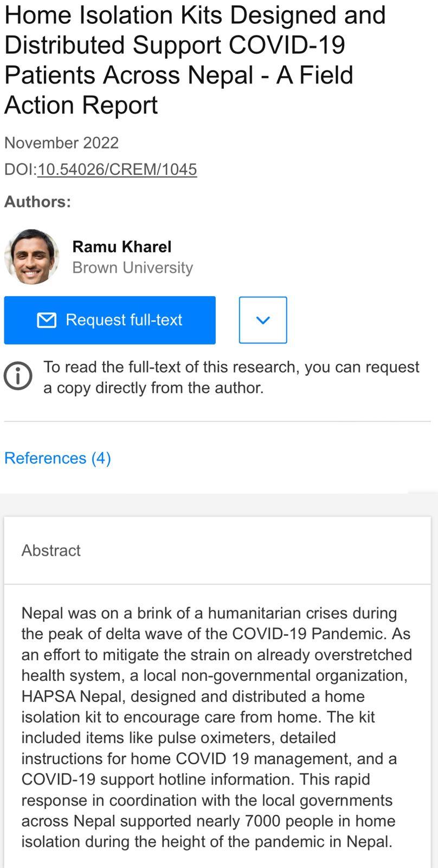Screen dimensions: 438x868
Task: Switch to the References (4) tab
Action: coord(57,458)
